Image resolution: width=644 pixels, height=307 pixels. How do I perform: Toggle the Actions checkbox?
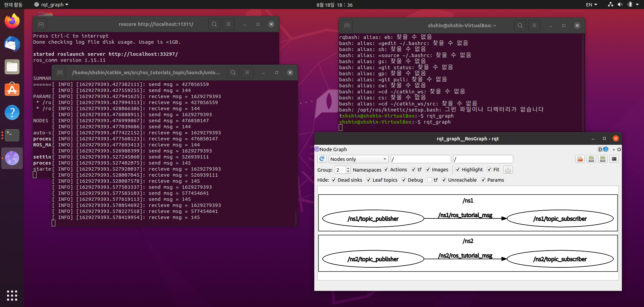click(386, 170)
